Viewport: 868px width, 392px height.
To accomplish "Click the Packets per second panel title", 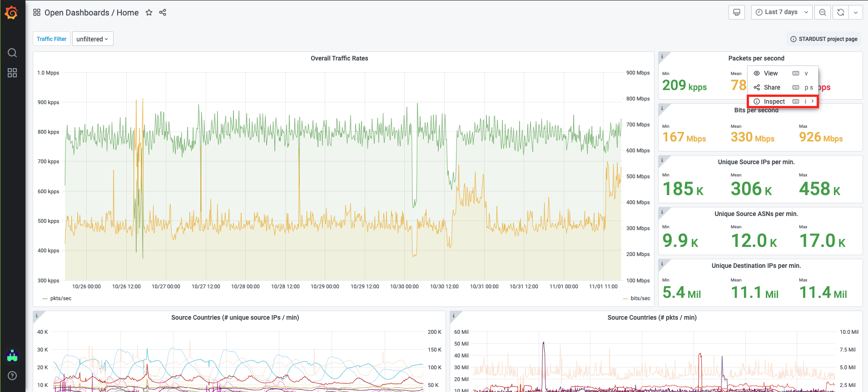I will pos(756,58).
